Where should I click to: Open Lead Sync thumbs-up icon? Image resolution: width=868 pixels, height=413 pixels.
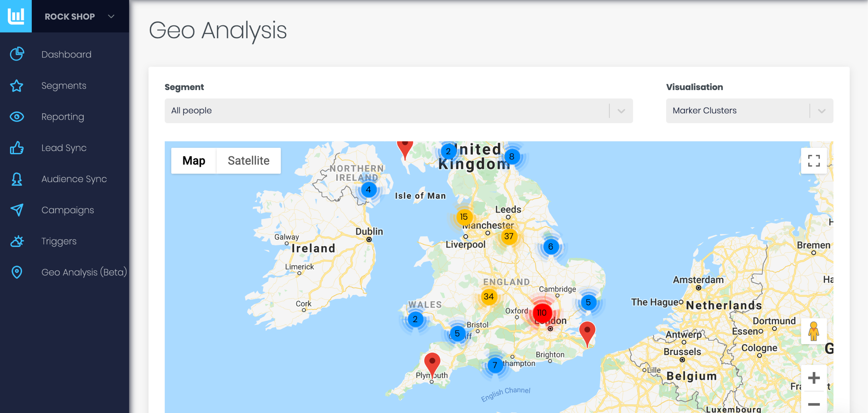coord(17,148)
